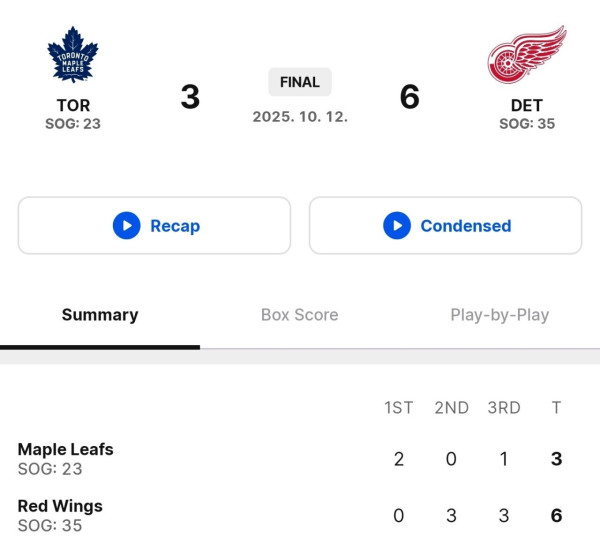Viewport: 600px width, 551px height.
Task: Click the Red Wings row name
Action: [x=60, y=506]
